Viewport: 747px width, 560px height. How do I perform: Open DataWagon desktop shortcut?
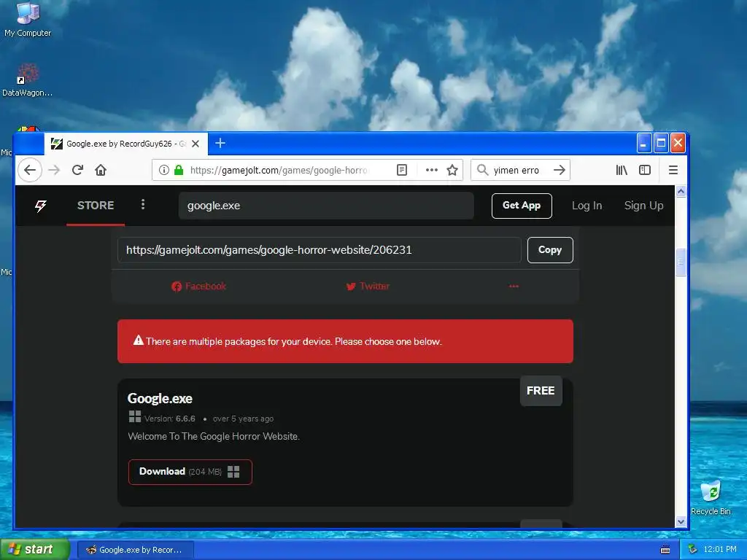(x=28, y=80)
